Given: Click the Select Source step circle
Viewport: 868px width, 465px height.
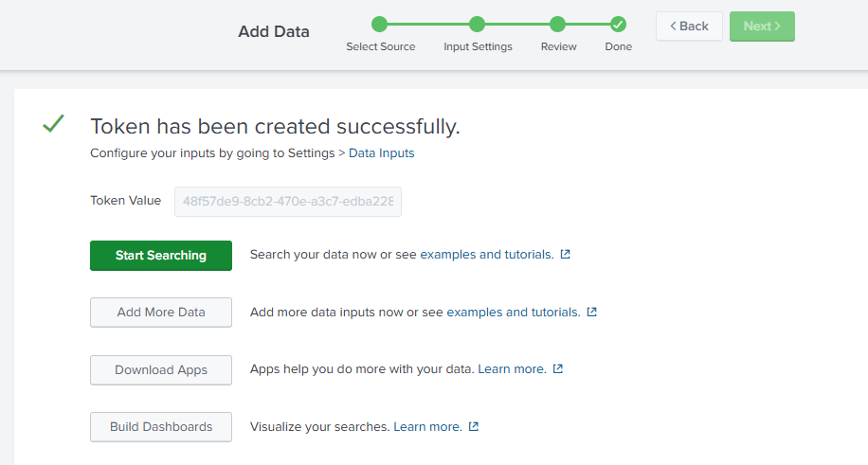Looking at the screenshot, I should point(380,25).
